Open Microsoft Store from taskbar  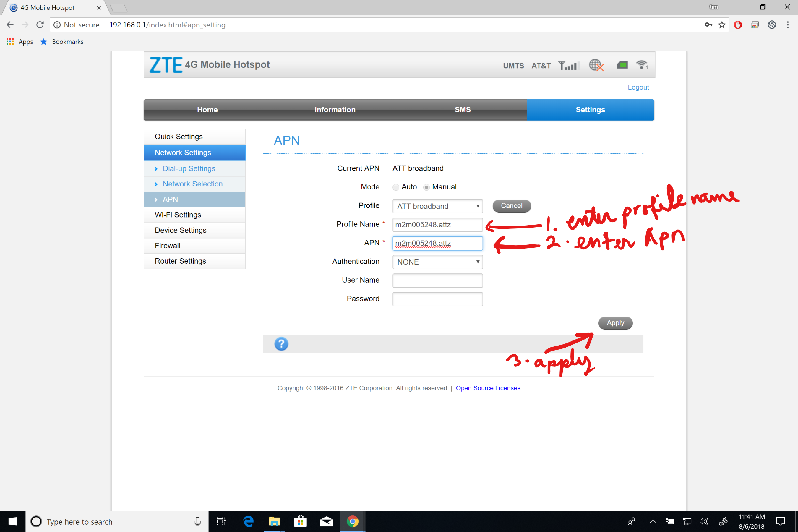pyautogui.click(x=301, y=521)
